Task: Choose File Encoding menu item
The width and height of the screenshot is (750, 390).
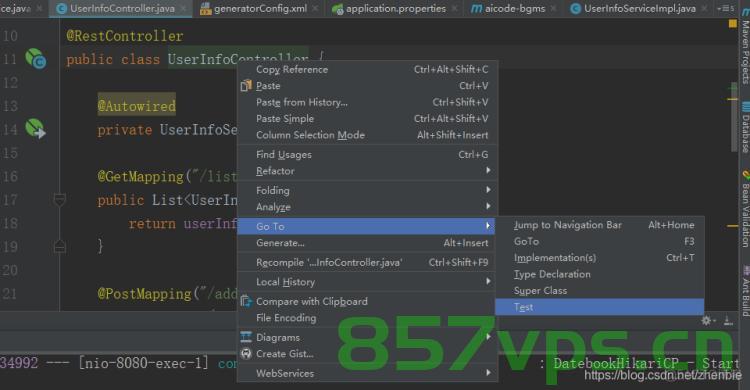Action: click(x=367, y=318)
